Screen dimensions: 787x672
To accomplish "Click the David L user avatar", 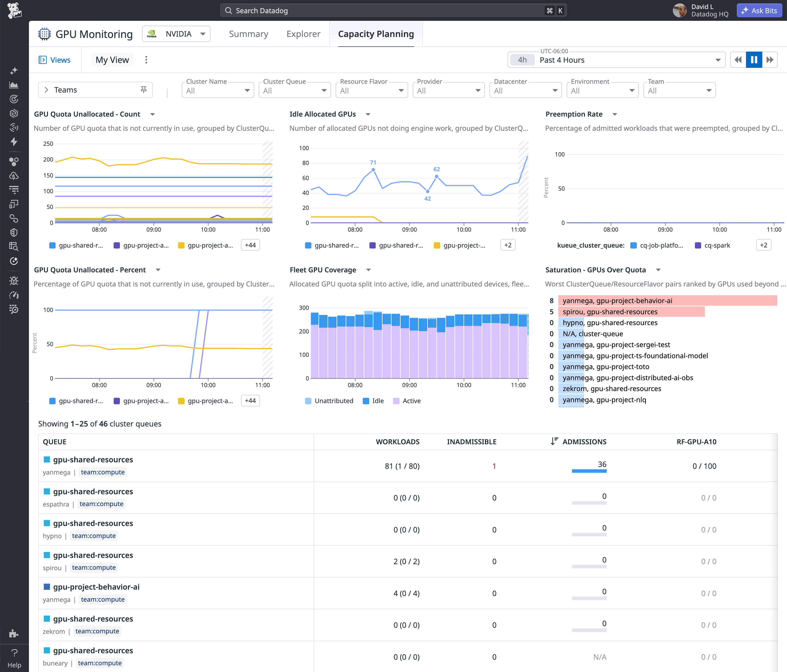I will (680, 11).
